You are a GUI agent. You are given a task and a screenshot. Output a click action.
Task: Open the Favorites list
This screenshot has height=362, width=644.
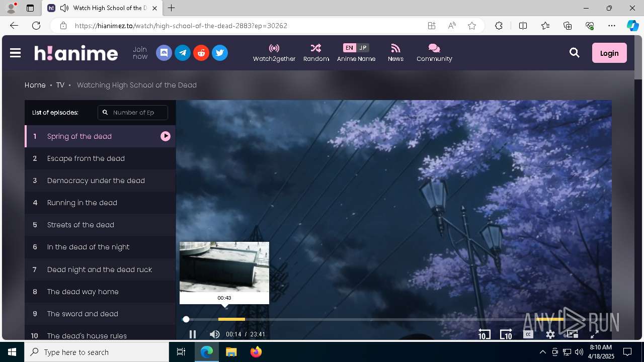point(545,26)
